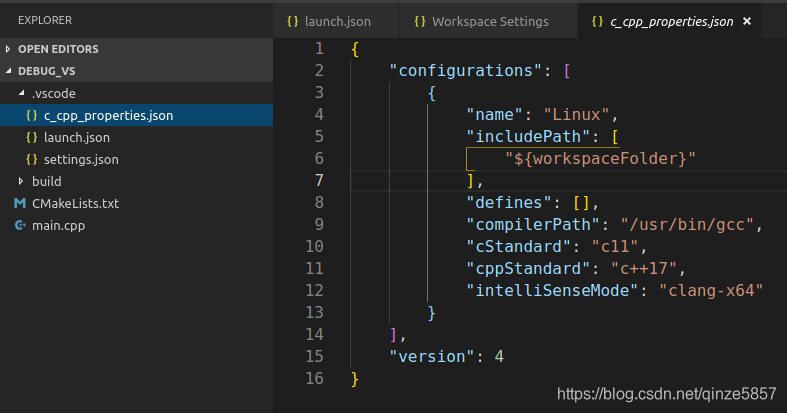Screen dimensions: 787x413
Task: Click the version value 4
Action: click(499, 357)
